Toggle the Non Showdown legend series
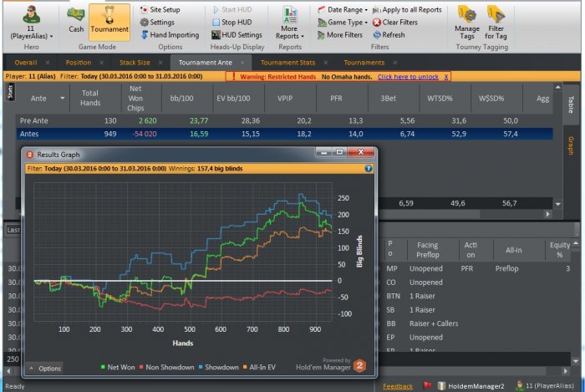This screenshot has width=585, height=392. click(166, 368)
